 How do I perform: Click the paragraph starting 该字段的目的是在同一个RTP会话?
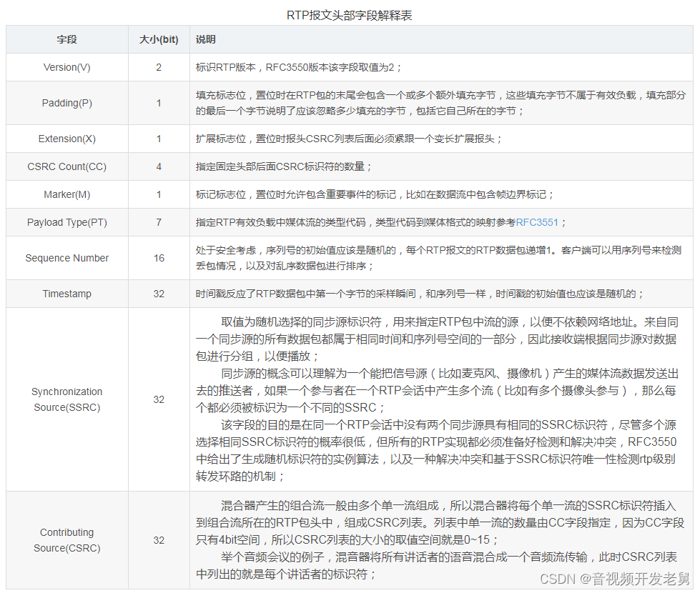coord(436,450)
